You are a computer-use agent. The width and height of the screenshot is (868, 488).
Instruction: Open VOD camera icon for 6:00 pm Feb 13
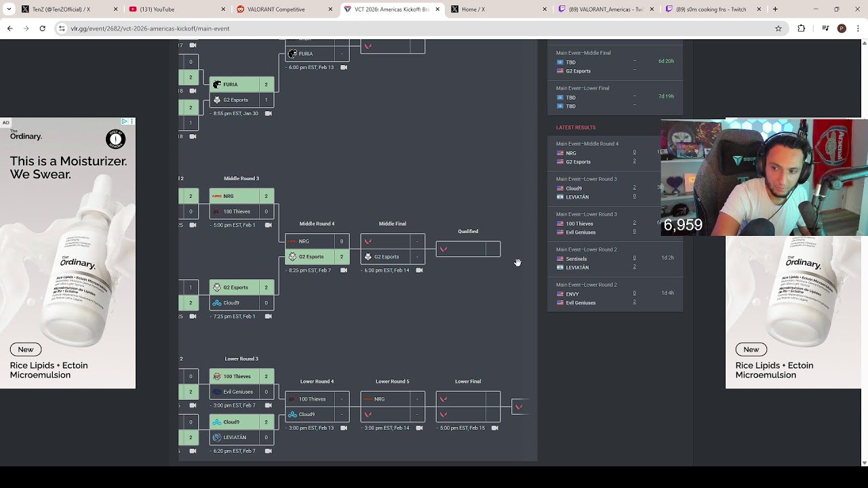(344, 67)
